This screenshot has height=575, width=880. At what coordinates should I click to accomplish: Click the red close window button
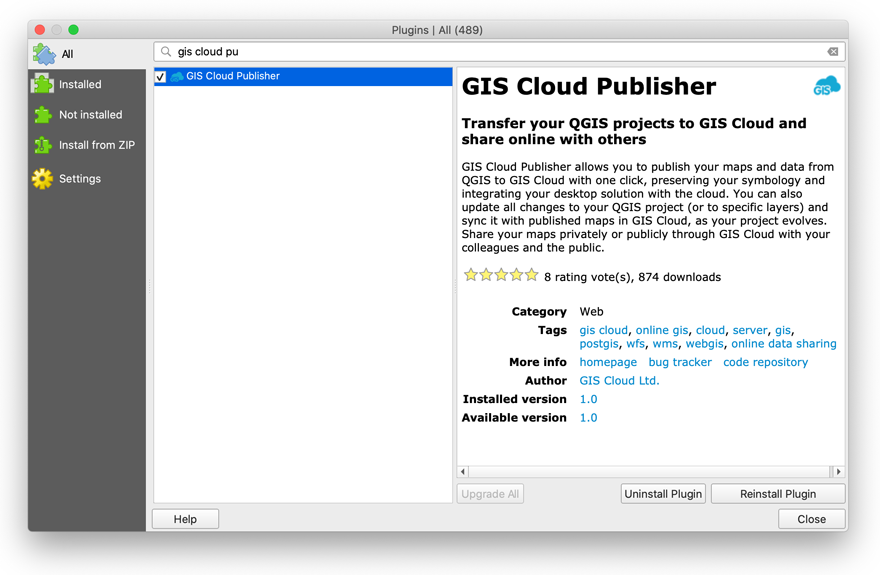(39, 30)
